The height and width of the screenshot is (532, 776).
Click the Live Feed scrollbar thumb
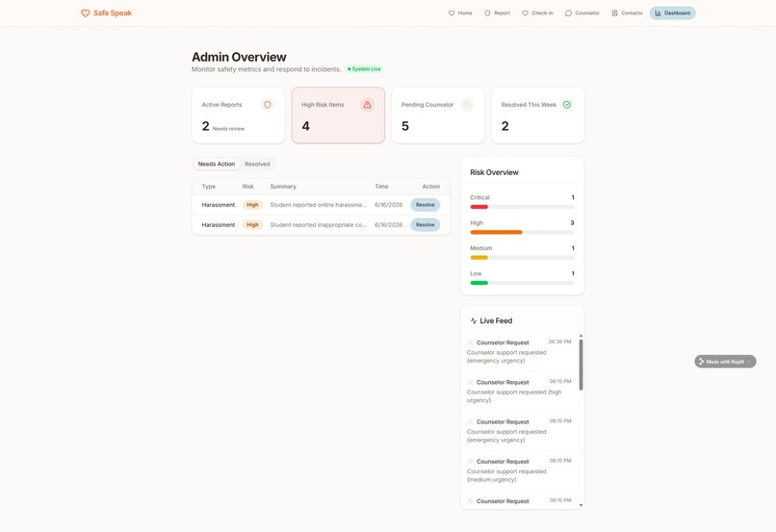click(581, 365)
